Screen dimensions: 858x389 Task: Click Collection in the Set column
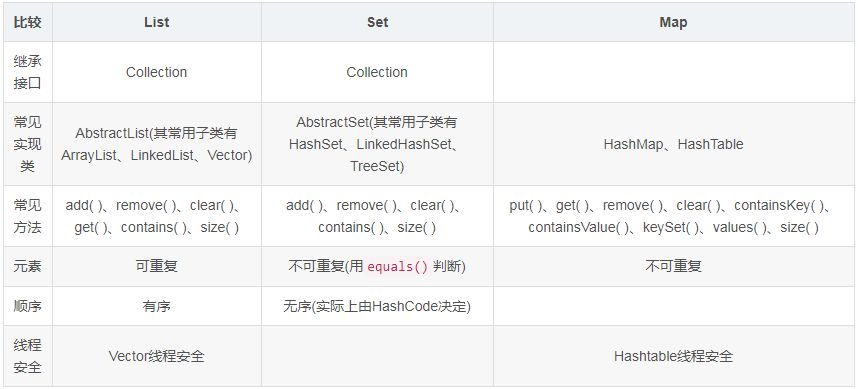tap(377, 72)
